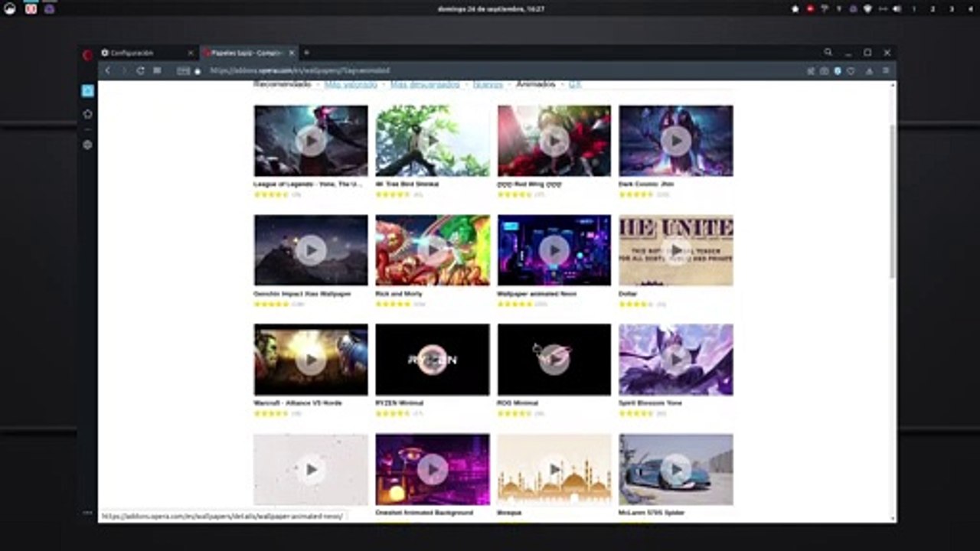Open sidebar three-dots setup
Viewport: 980px width, 551px height.
coord(88,513)
